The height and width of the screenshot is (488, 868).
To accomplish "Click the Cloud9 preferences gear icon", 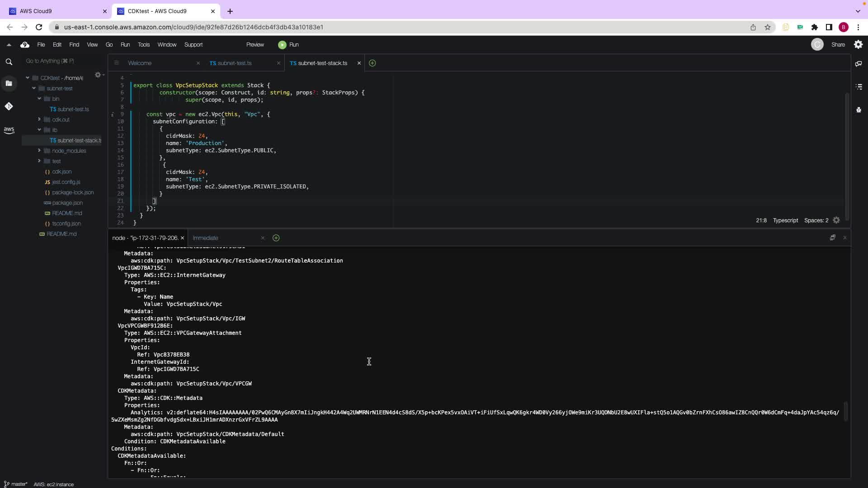I will click(x=858, y=44).
